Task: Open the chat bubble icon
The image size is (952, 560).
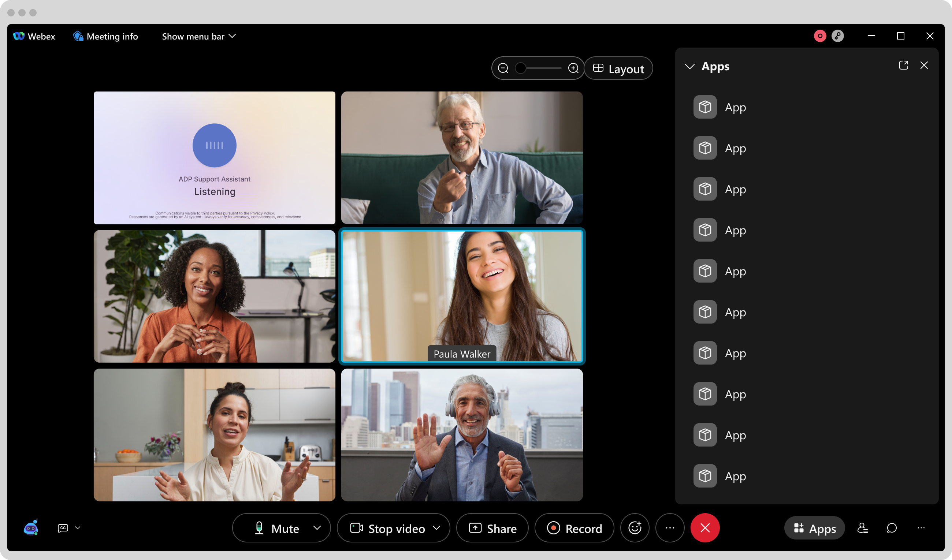Action: click(x=892, y=528)
